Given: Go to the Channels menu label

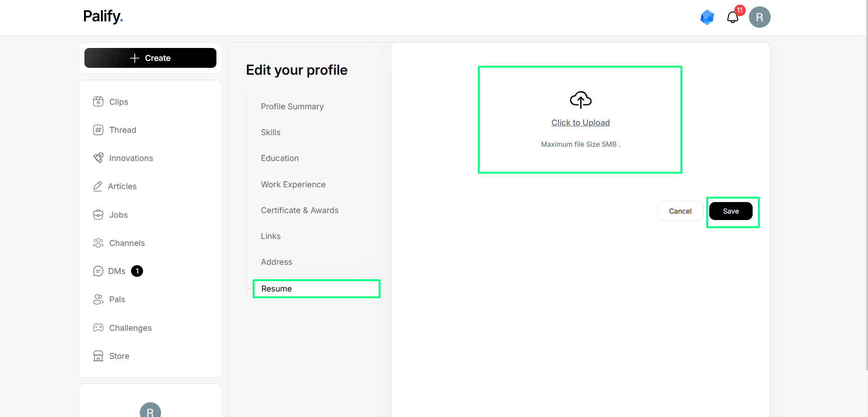Looking at the screenshot, I should point(127,243).
